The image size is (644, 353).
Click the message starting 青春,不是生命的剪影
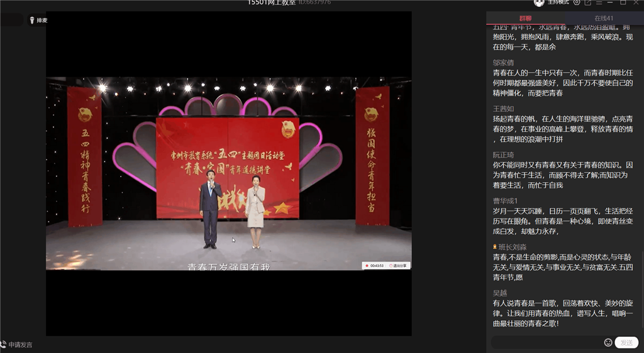(563, 268)
